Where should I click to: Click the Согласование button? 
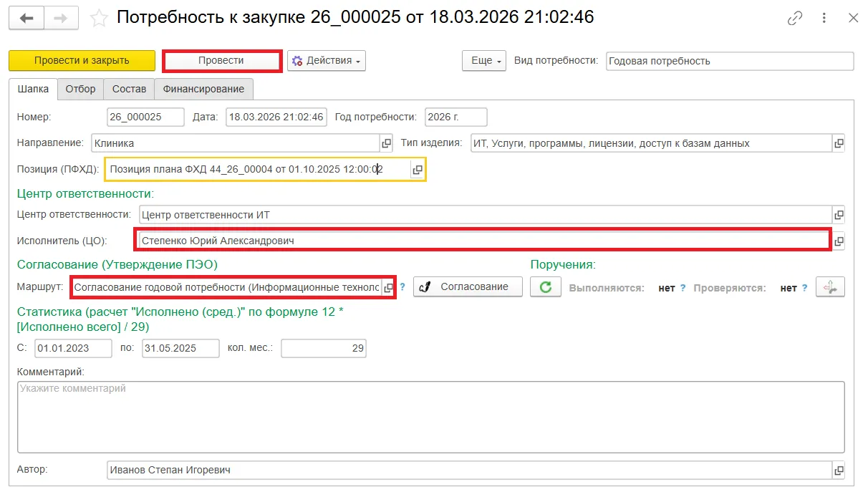coord(467,287)
